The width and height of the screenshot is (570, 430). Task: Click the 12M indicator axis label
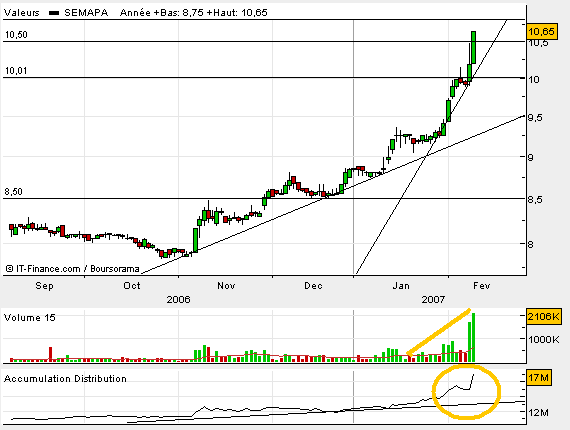pos(539,413)
